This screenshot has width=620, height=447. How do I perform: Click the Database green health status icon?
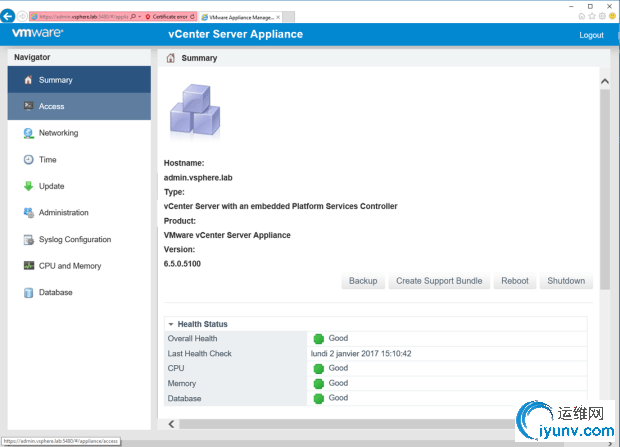click(318, 398)
